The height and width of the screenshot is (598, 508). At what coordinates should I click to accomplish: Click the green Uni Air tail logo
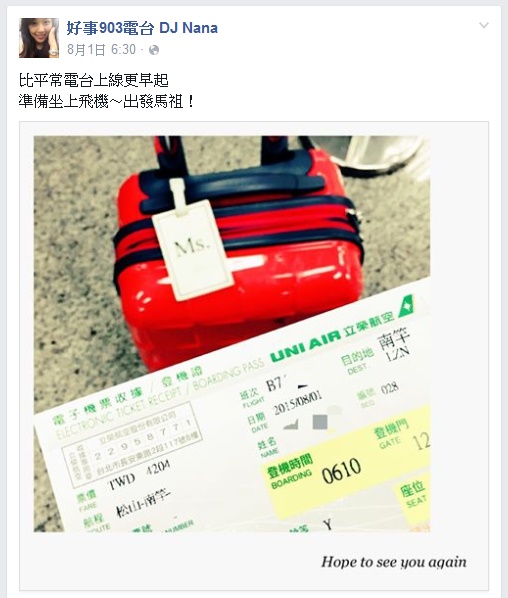pos(406,307)
